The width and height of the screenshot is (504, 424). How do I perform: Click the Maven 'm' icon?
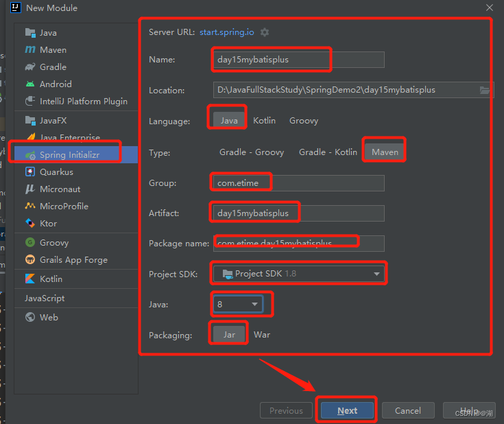30,49
